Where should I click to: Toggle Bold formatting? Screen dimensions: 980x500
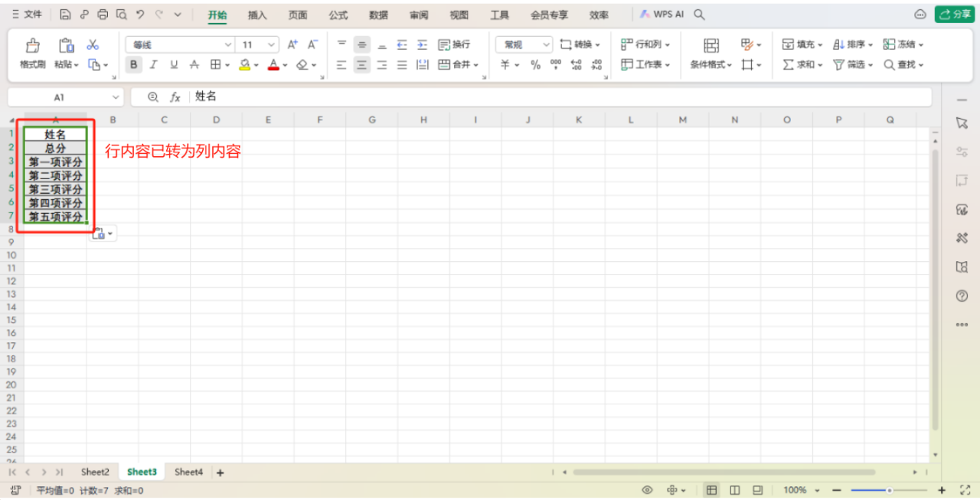[134, 65]
